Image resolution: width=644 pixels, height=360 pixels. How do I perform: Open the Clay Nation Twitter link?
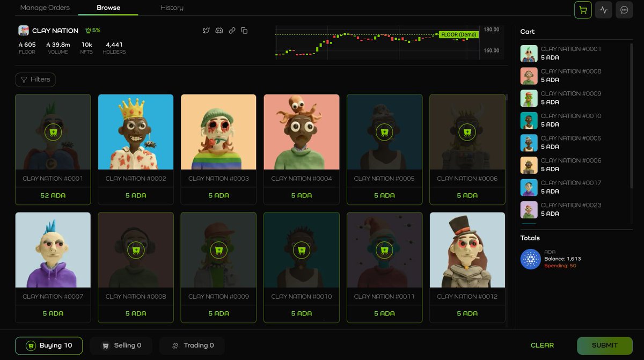click(206, 31)
